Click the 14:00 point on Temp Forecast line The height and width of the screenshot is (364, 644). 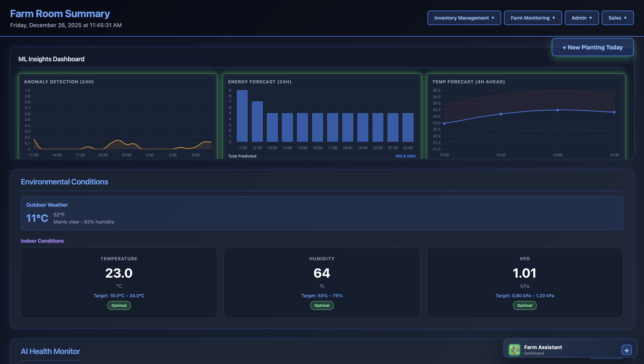coord(558,110)
